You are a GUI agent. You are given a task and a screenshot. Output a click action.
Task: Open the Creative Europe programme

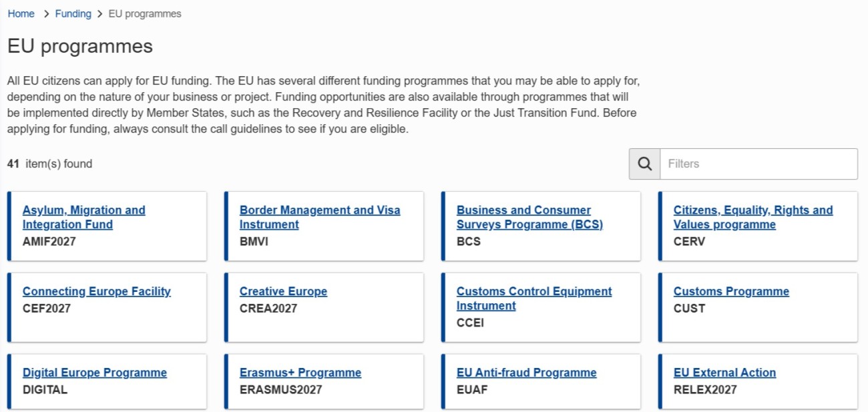click(283, 291)
